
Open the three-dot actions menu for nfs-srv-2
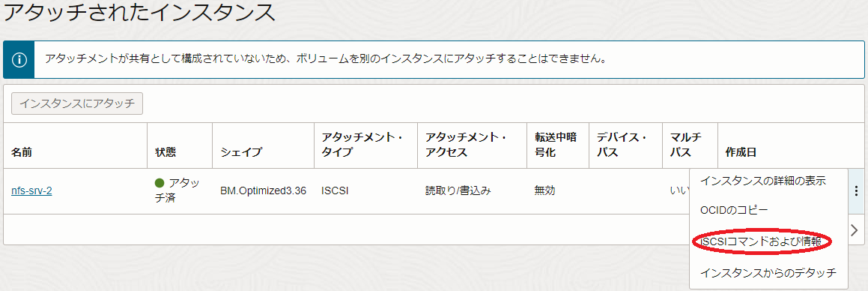point(856,191)
